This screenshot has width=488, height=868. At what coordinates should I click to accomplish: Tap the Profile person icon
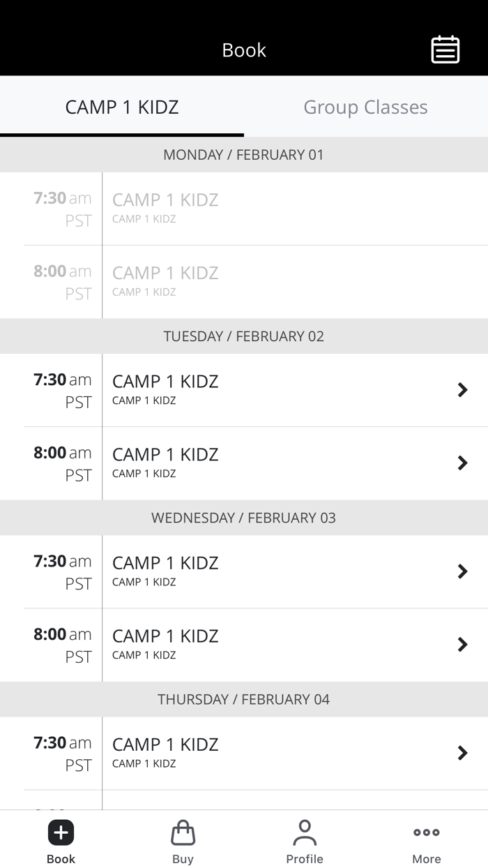(x=305, y=832)
